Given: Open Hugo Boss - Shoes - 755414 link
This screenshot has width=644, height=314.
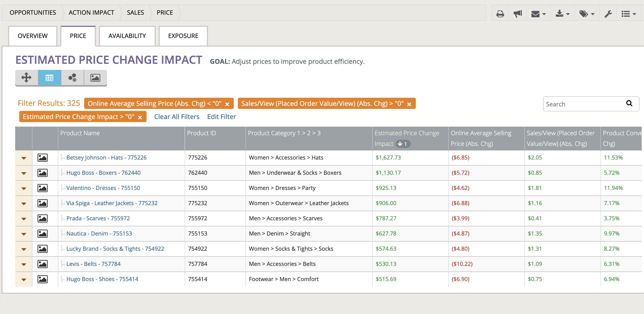Looking at the screenshot, I should [102, 279].
